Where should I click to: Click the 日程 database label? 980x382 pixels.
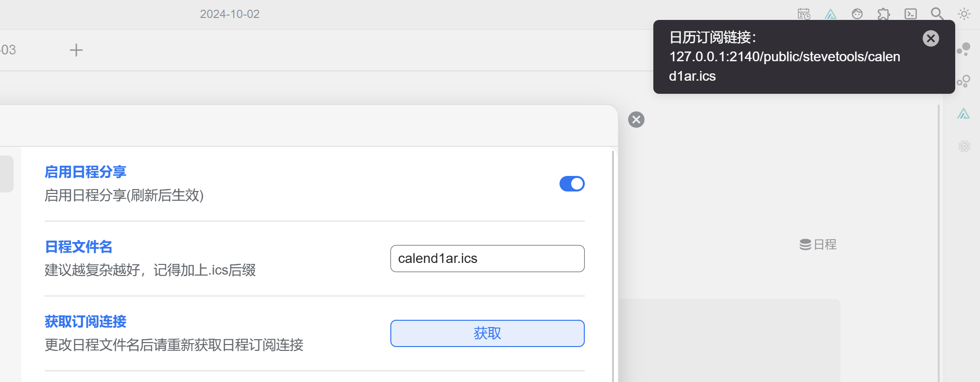point(819,244)
